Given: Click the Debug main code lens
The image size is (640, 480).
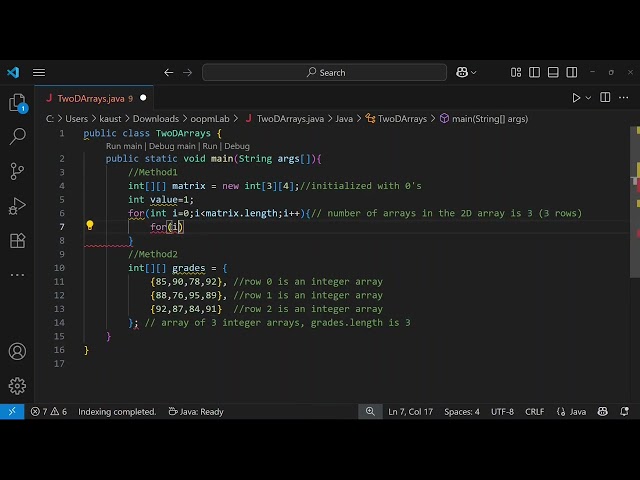Looking at the screenshot, I should [172, 146].
